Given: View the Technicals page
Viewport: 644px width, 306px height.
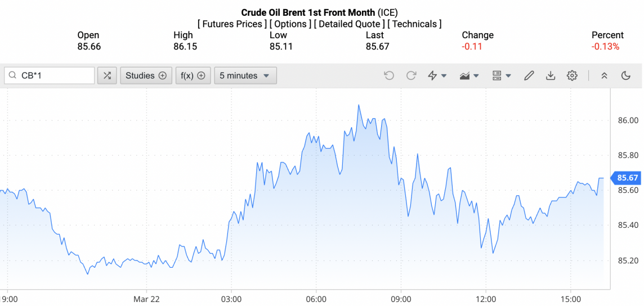Looking at the screenshot, I should [x=414, y=24].
